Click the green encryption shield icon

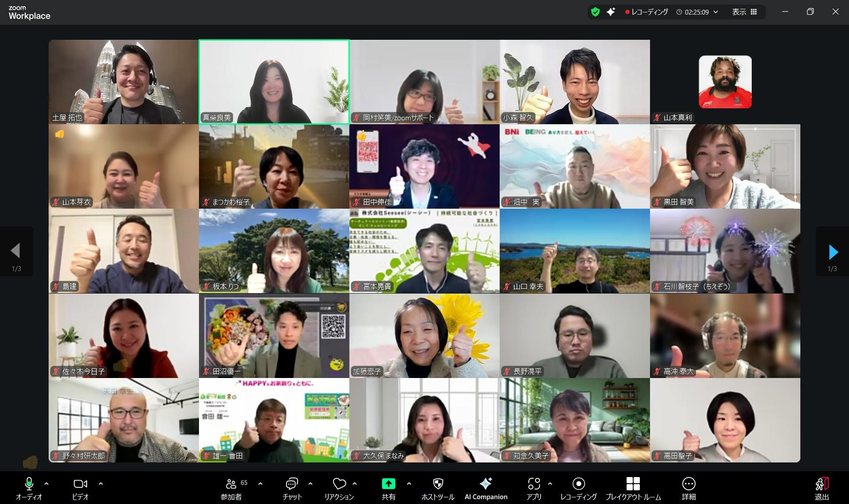(595, 12)
